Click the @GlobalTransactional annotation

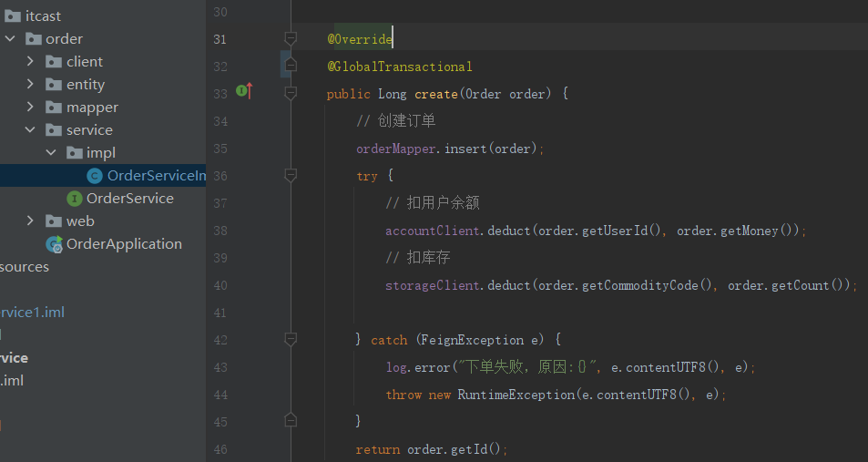pyautogui.click(x=400, y=67)
